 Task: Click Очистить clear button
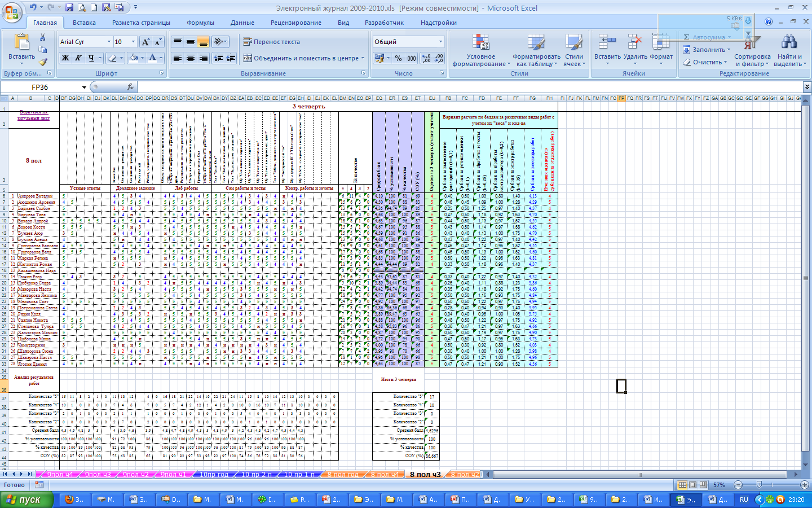[x=705, y=62]
